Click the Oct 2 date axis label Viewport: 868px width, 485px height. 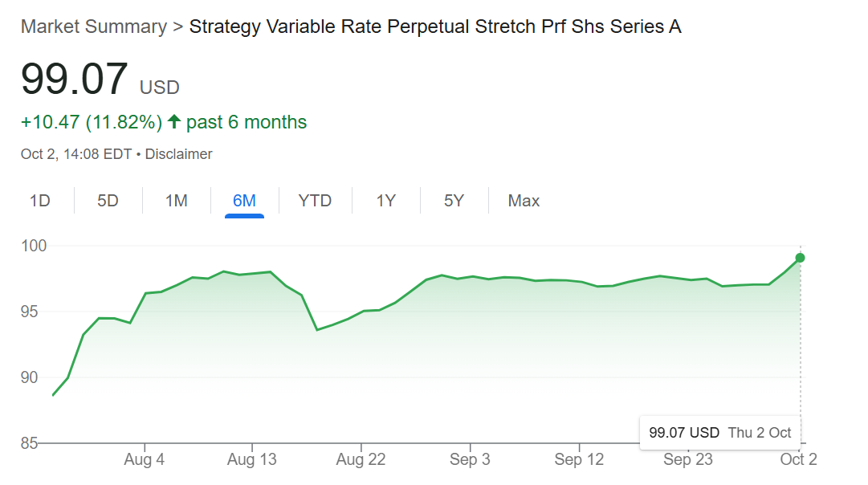tap(798, 460)
